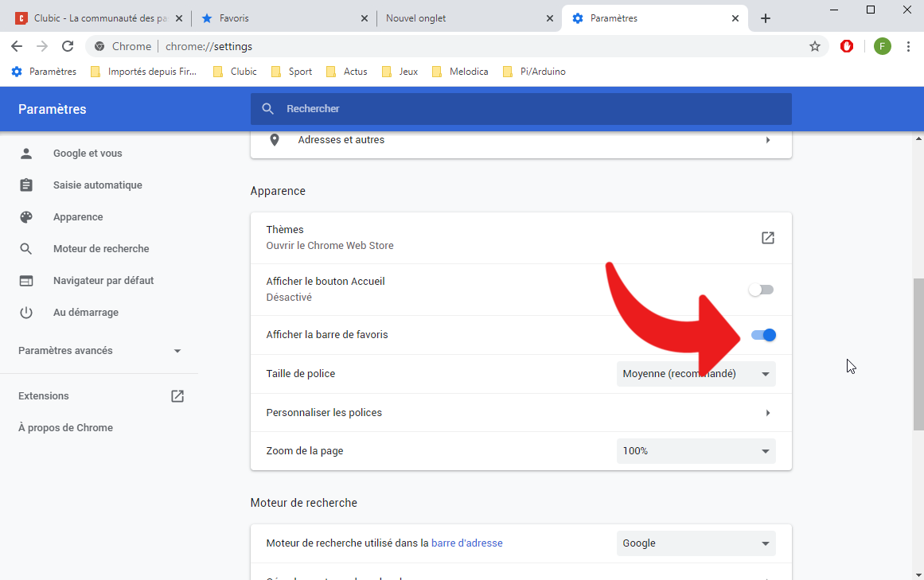924x580 pixels.
Task: Click the clipboard icon for Saisie automatique
Action: pyautogui.click(x=26, y=185)
